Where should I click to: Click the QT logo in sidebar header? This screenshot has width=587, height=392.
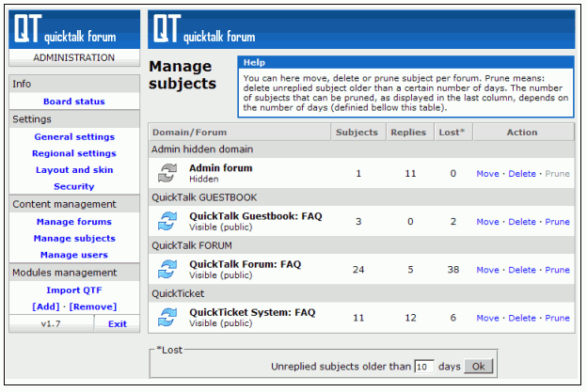coord(26,30)
